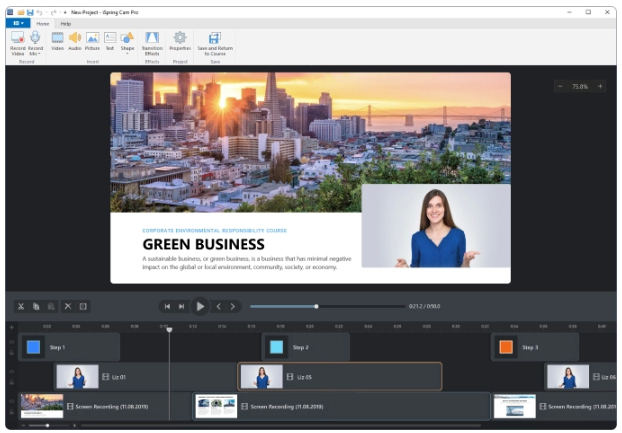The height and width of the screenshot is (433, 622).
Task: Click the Record Video button
Action: click(17, 44)
